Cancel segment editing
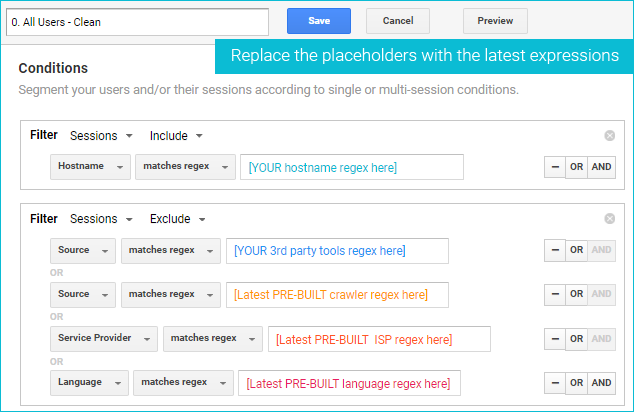Viewport: 634px width, 412px height. pyautogui.click(x=398, y=21)
